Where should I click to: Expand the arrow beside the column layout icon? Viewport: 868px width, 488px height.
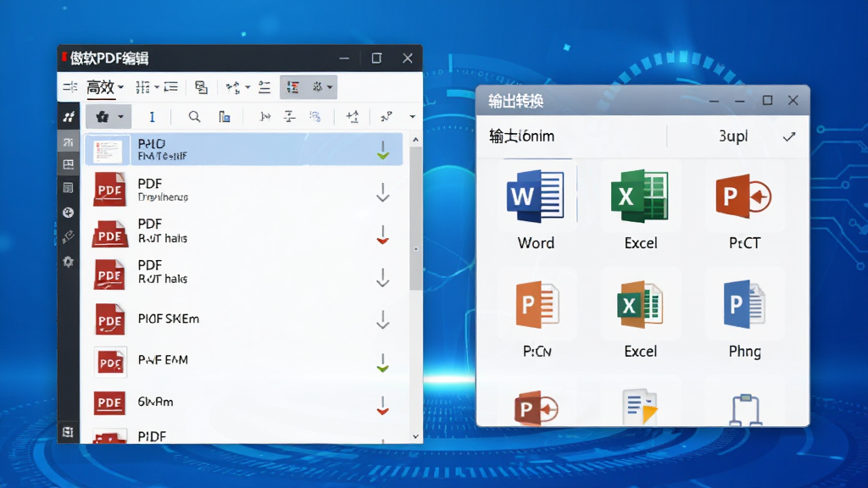157,87
